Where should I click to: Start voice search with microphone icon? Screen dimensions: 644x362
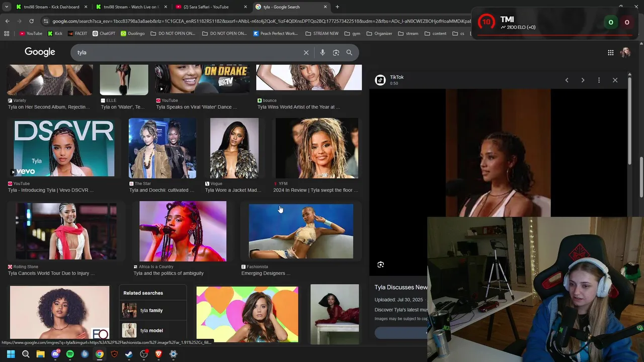(x=323, y=52)
